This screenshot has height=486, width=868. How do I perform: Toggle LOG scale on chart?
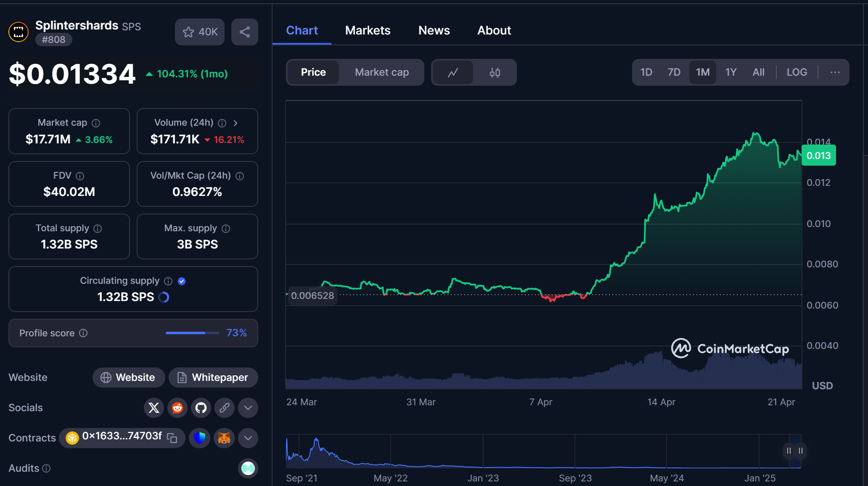(x=797, y=72)
